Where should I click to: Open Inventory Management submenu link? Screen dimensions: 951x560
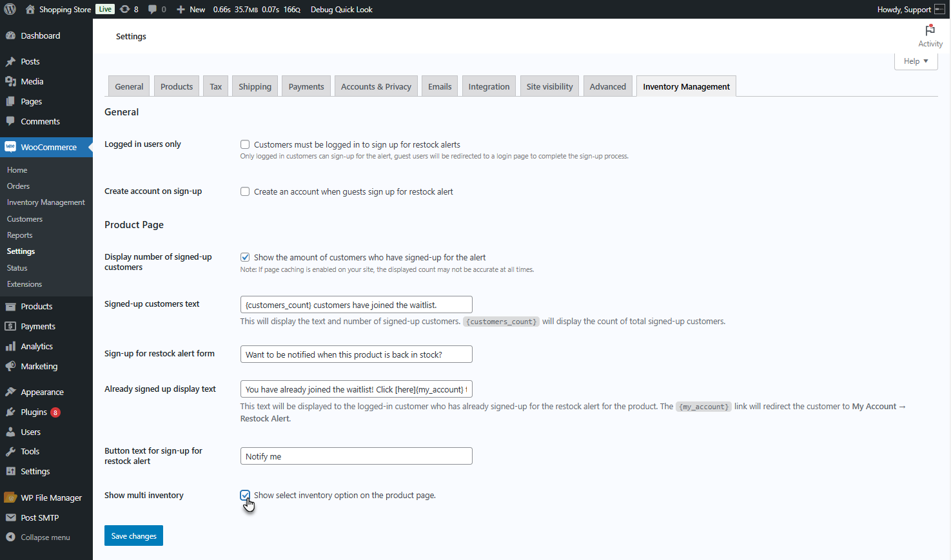(x=46, y=202)
